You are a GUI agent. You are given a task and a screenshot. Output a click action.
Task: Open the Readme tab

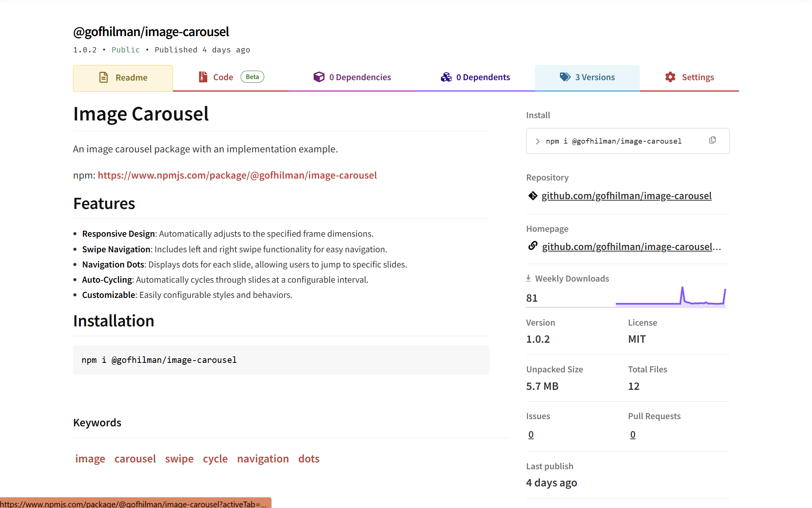(x=123, y=78)
